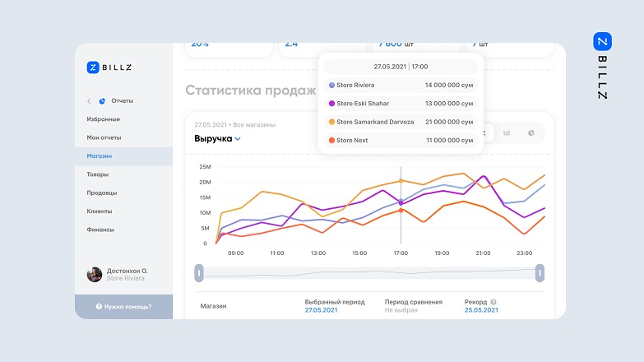Screen dimensions: 644x362
Task: Open Избранные in the sidebar
Action: [x=103, y=119]
